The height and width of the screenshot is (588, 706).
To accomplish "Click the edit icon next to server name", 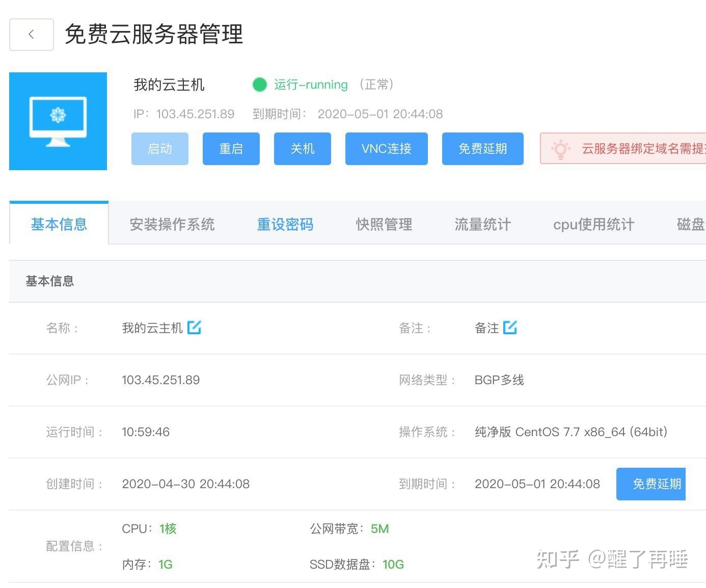I will tap(194, 328).
